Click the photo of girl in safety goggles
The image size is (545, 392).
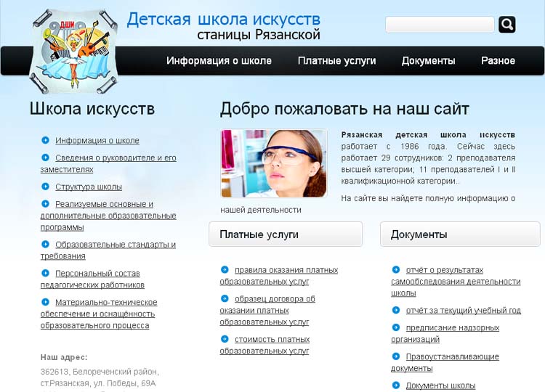click(274, 163)
